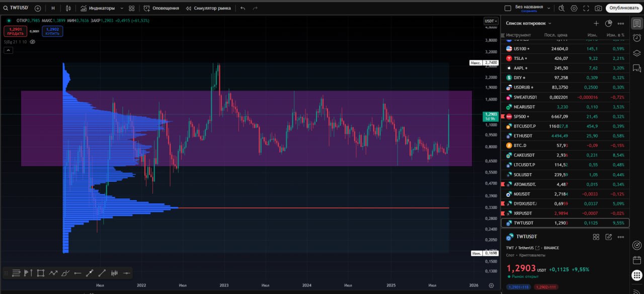This screenshot has width=644, height=294.
Task: Open the calendar sidebar icon
Action: 637,260
